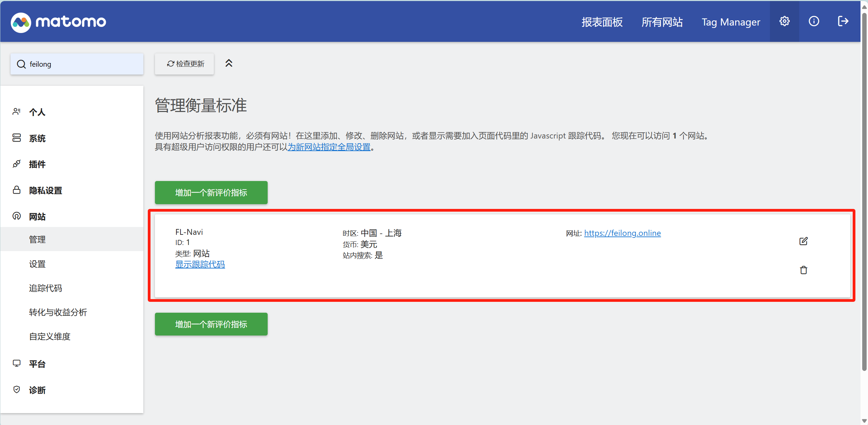Viewport: 868px width, 425px height.
Task: Go to 所有网站 in top navigation
Action: [x=662, y=22]
